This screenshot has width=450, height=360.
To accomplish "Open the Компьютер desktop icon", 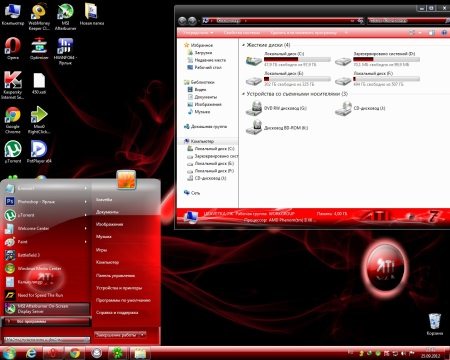I will point(13,14).
